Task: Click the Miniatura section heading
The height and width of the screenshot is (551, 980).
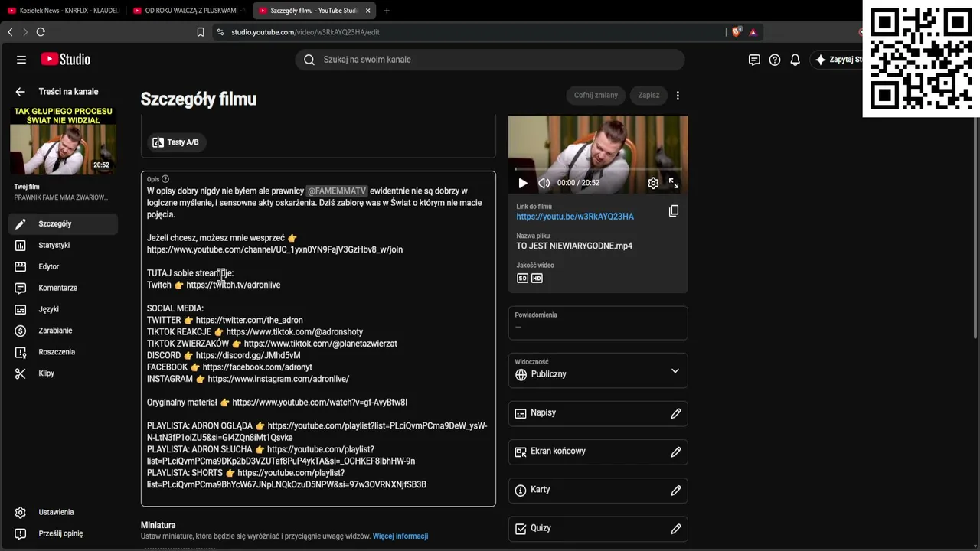Action: click(x=158, y=525)
